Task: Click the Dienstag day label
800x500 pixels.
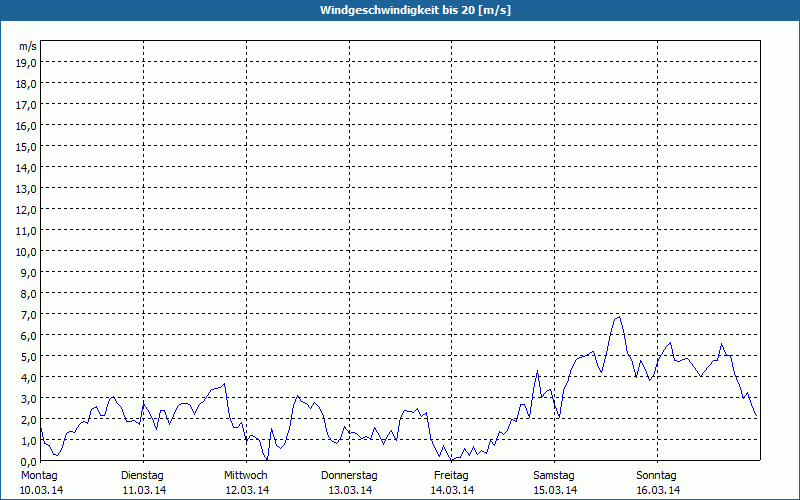Action: click(143, 475)
